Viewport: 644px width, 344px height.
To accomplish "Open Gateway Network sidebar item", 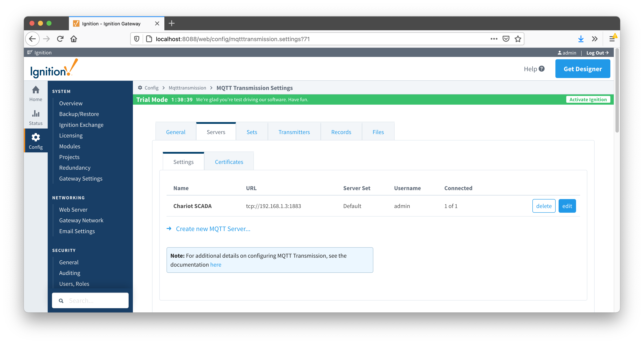I will click(x=81, y=220).
